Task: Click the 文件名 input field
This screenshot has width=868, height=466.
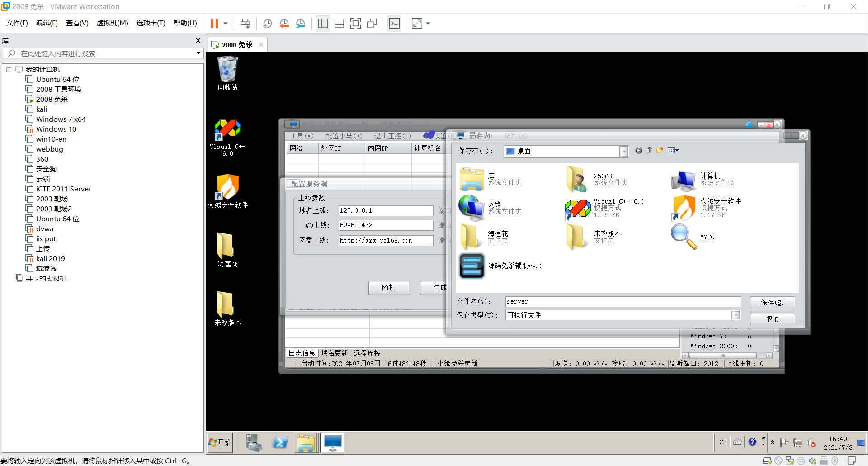Action: tap(623, 302)
